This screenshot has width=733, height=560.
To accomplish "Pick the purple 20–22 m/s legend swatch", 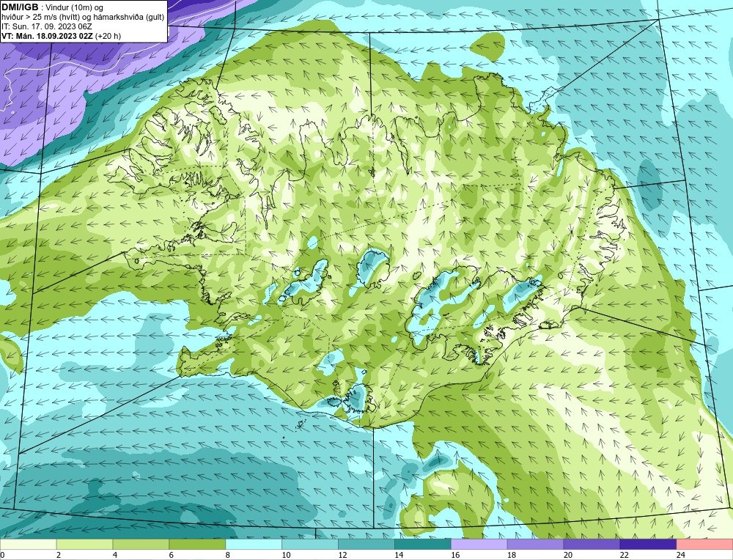I will 592,545.
